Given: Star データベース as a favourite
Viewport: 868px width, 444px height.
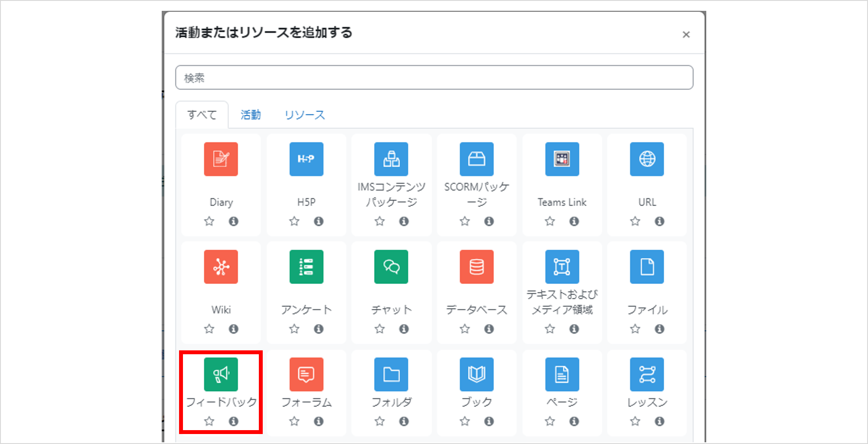Looking at the screenshot, I should 465,329.
